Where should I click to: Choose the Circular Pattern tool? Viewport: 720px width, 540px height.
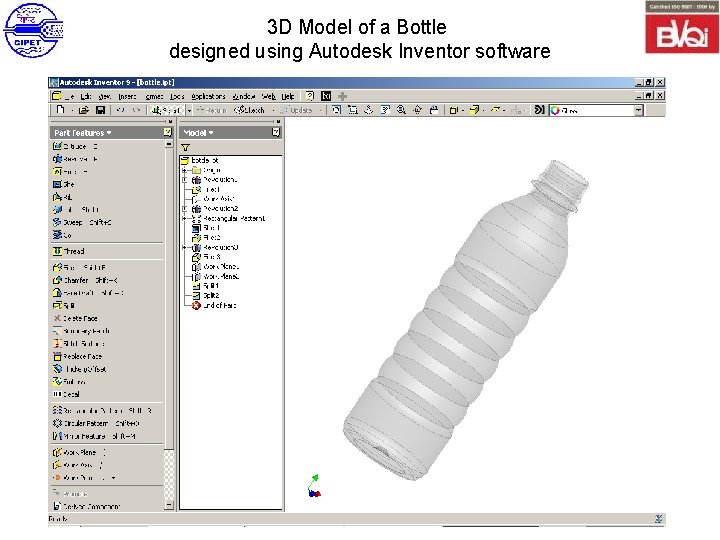(x=96, y=423)
